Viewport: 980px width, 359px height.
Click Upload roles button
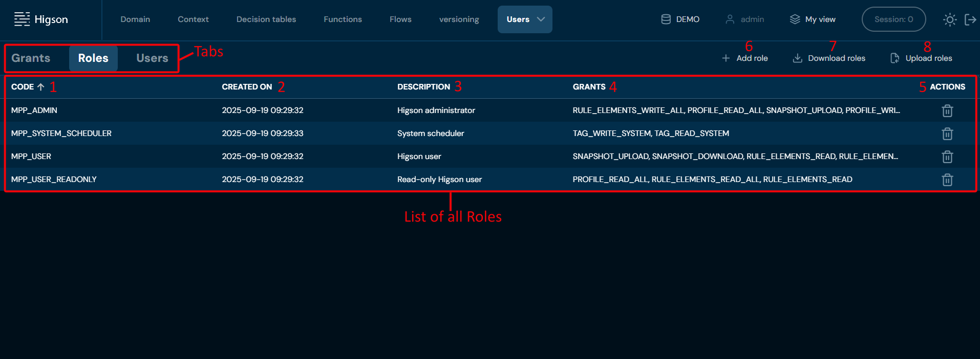(x=921, y=58)
